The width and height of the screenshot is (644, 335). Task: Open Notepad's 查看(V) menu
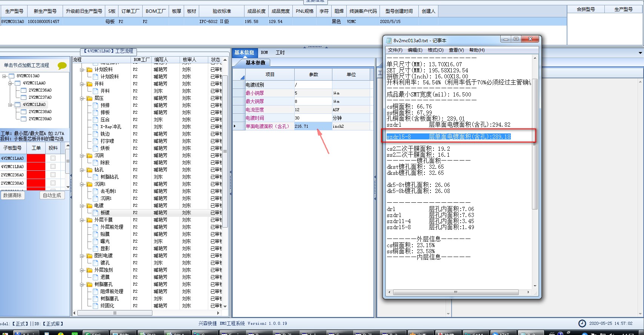click(x=456, y=50)
